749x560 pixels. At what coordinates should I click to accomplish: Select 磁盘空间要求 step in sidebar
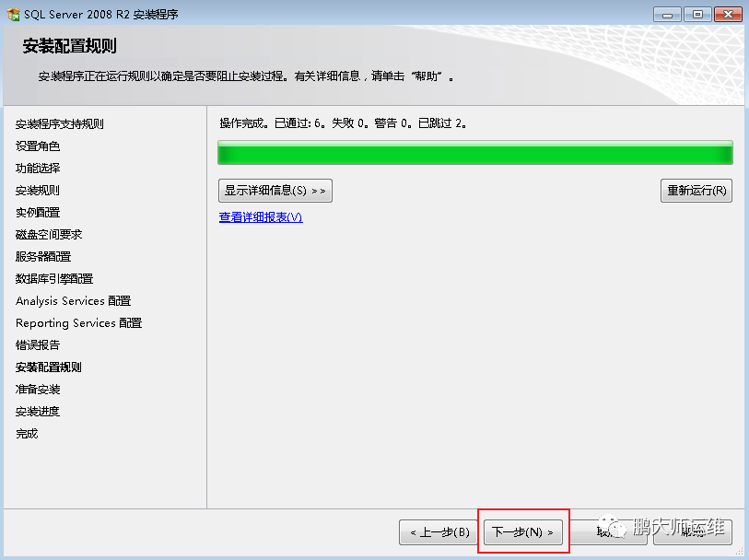tap(49, 234)
